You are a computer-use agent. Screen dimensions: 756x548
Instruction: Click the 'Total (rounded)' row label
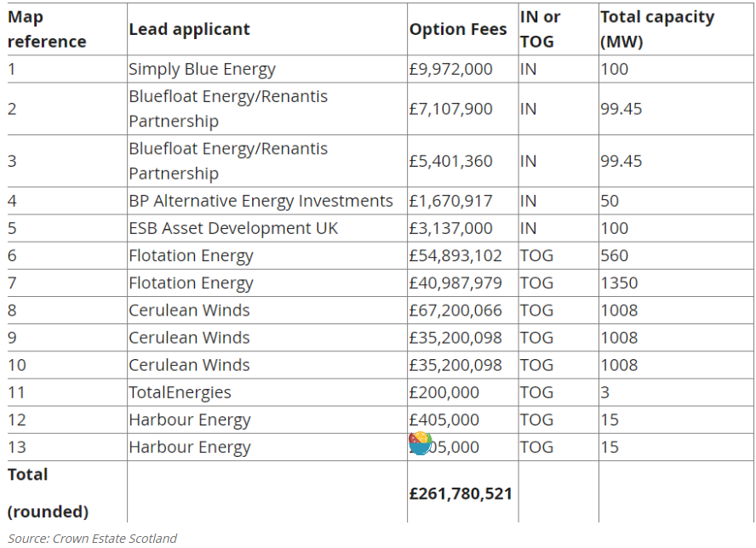tap(49, 493)
